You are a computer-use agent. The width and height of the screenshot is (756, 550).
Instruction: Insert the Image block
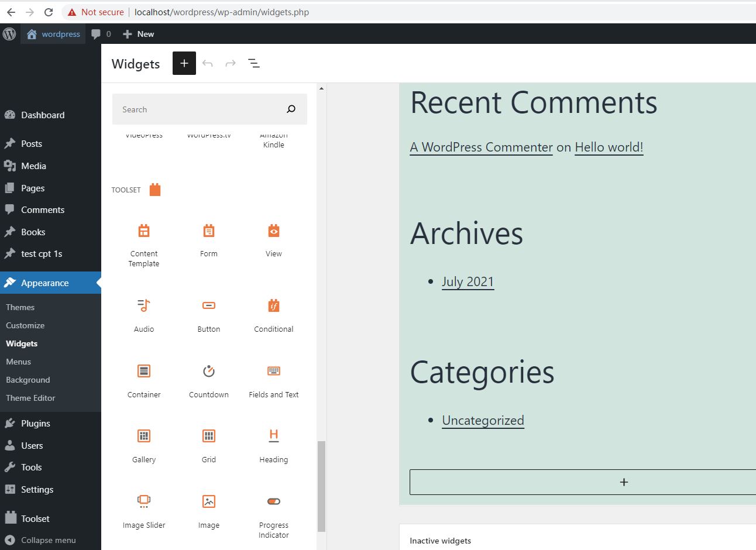coord(209,511)
